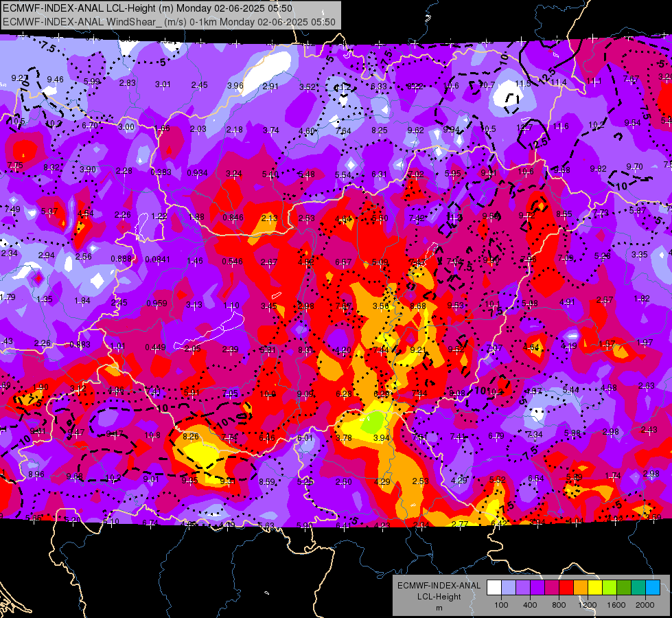This screenshot has height=618, width=672.
Task: Click the wind shear value '8.68'
Action: [x=418, y=306]
